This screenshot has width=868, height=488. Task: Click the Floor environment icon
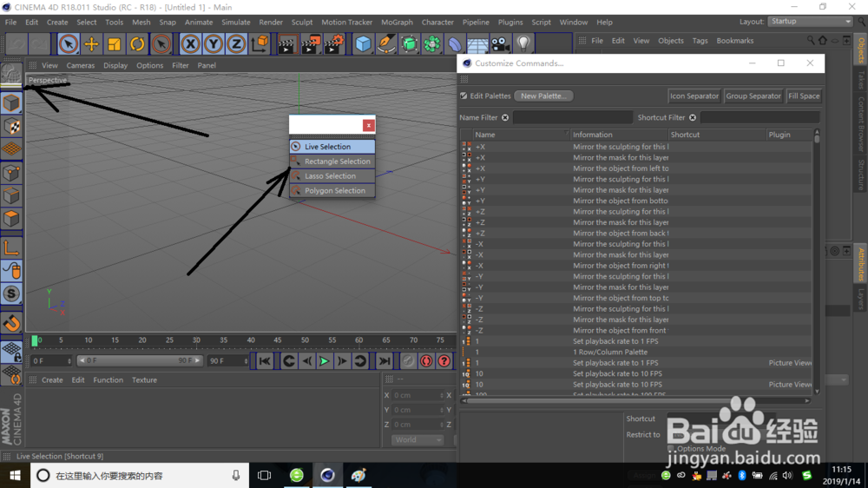pos(477,43)
